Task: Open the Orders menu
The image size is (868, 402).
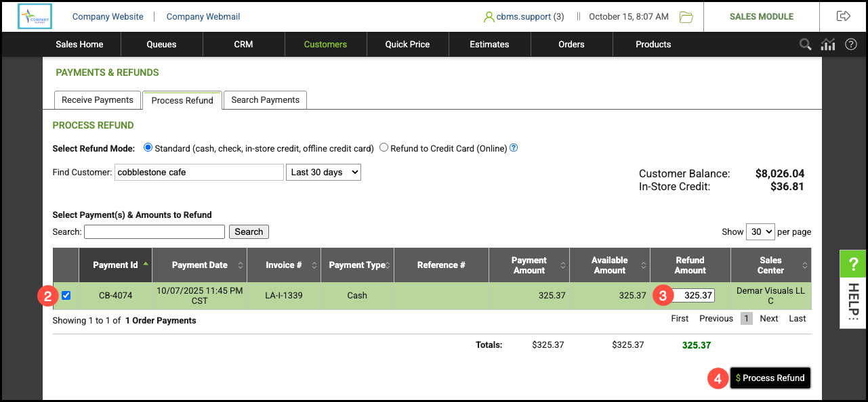Action: pyautogui.click(x=571, y=44)
